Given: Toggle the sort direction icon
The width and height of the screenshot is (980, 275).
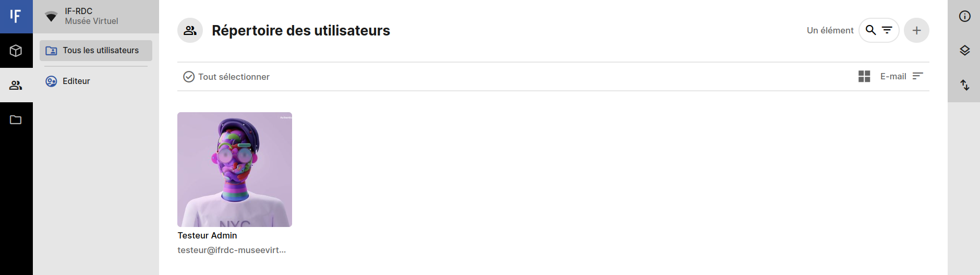Looking at the screenshot, I should [x=918, y=76].
